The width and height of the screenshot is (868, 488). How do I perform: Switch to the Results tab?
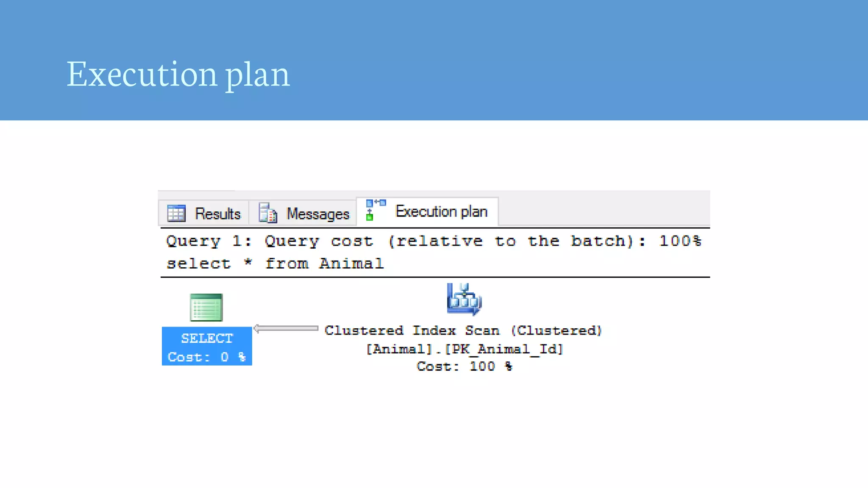(x=204, y=213)
